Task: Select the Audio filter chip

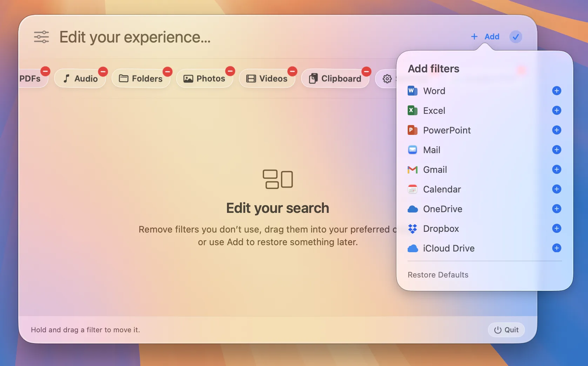Action: [x=80, y=79]
